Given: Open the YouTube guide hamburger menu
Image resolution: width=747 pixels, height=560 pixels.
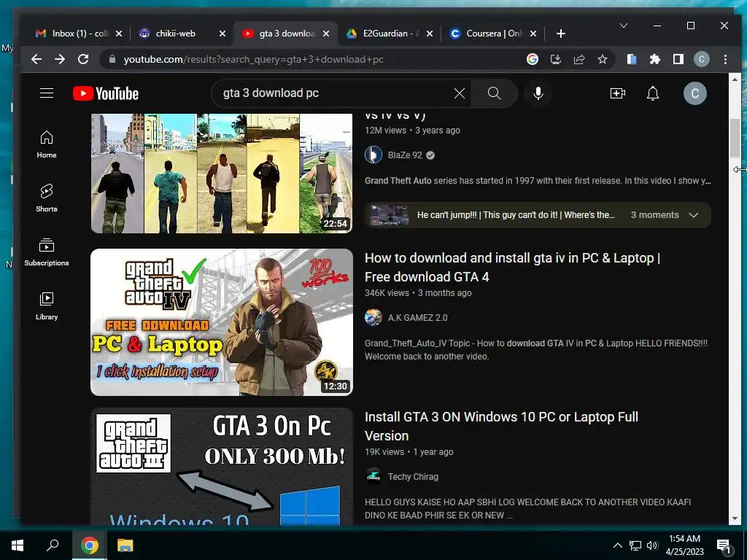Looking at the screenshot, I should [x=47, y=93].
